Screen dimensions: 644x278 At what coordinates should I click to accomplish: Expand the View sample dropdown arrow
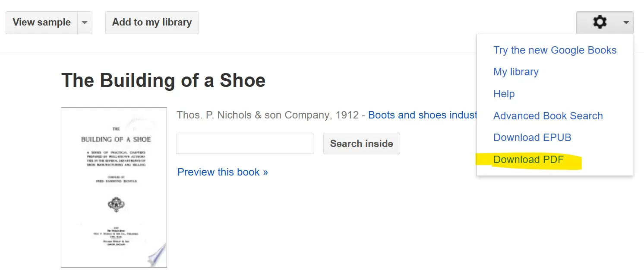tap(85, 22)
